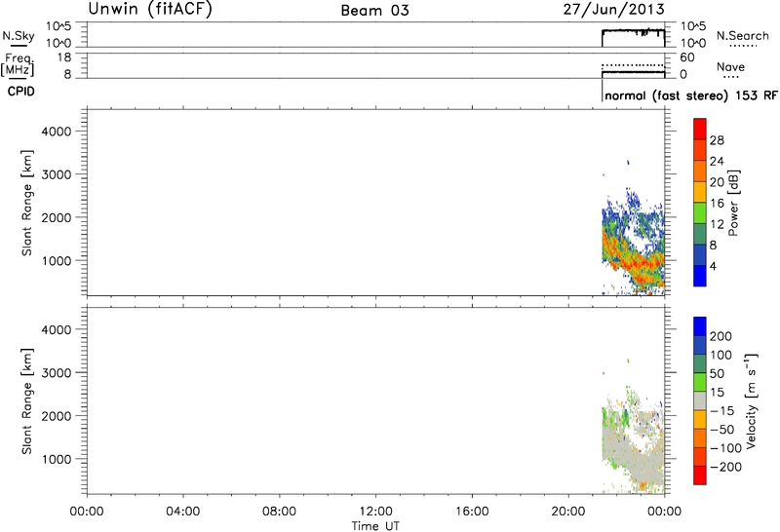Click the '28' Power colorbar label

coord(717,140)
